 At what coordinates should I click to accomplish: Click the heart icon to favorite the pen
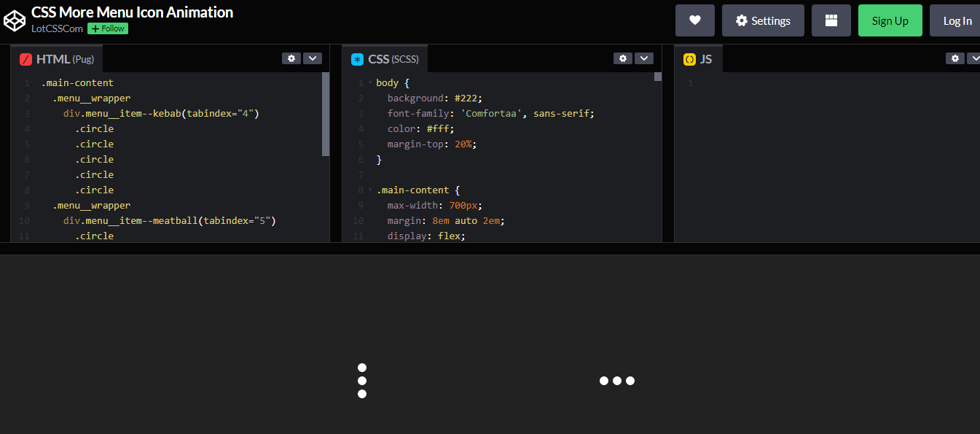pos(694,20)
